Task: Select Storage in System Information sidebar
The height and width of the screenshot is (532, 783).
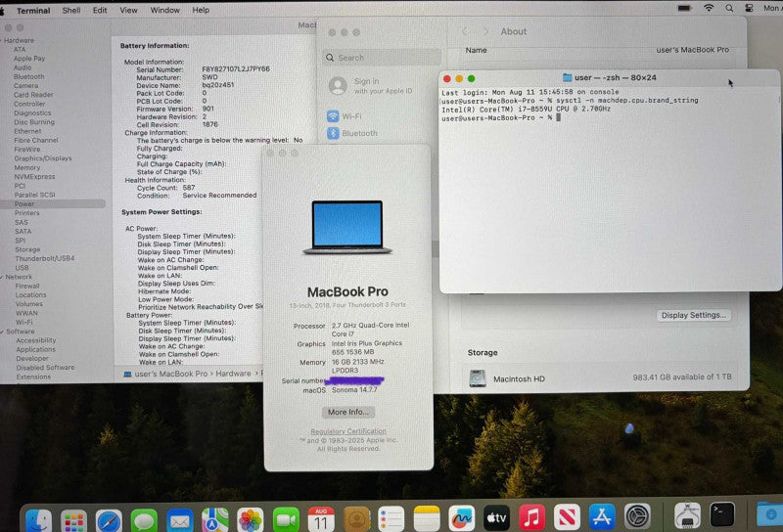Action: [27, 249]
